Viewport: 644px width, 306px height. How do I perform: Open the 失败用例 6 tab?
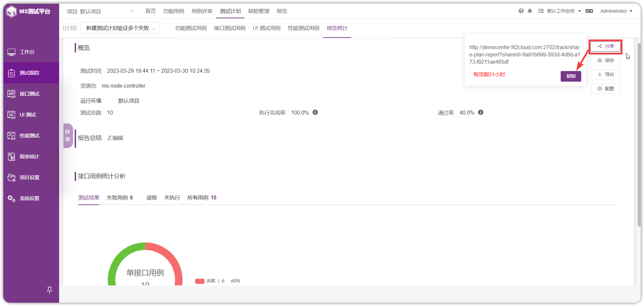click(x=120, y=198)
